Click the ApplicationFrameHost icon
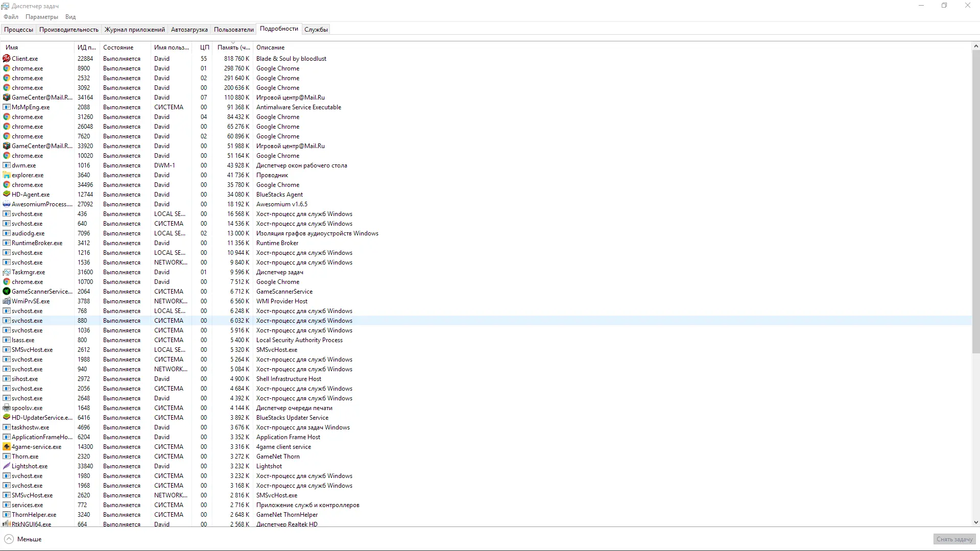 (7, 437)
